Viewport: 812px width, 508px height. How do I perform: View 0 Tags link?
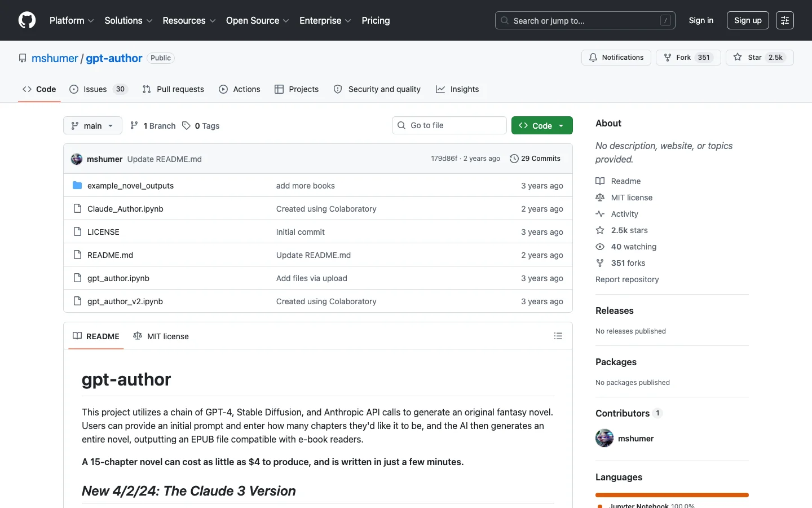tap(201, 125)
